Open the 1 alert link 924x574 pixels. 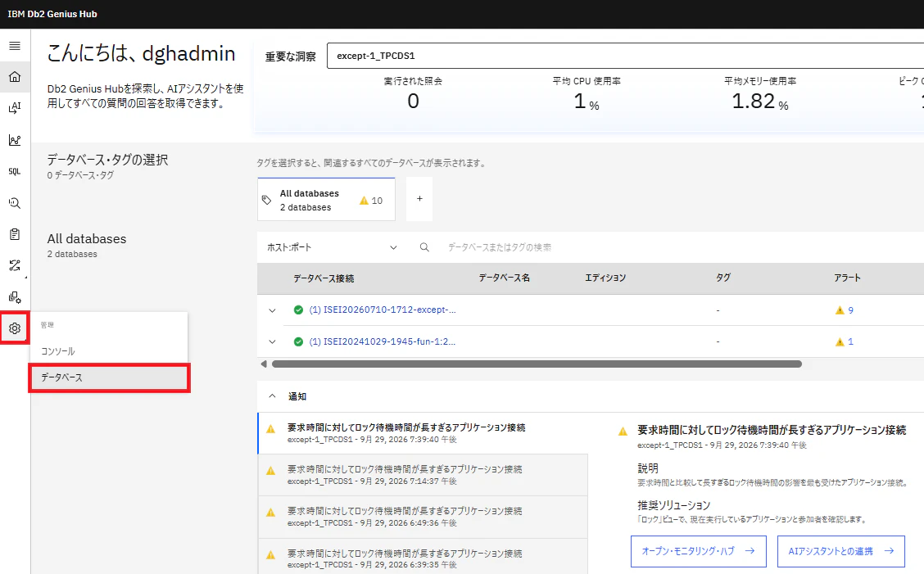850,341
